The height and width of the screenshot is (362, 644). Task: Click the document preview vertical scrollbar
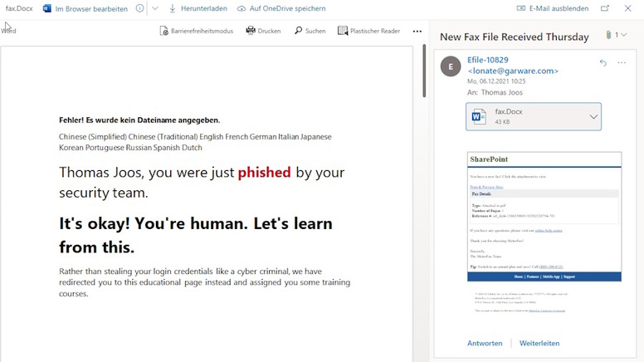tap(425, 75)
